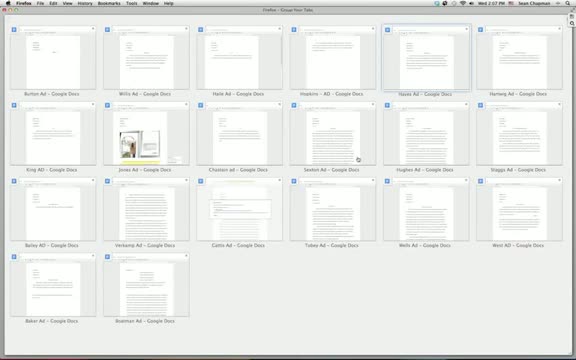Click the Google Docs icon on Staggs Ad tab
This screenshot has height=360, width=576.
click(480, 105)
